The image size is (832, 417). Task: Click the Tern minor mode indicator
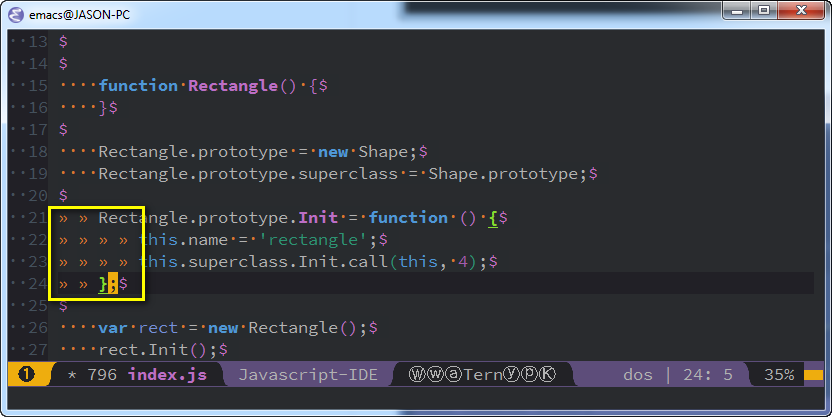[483, 375]
